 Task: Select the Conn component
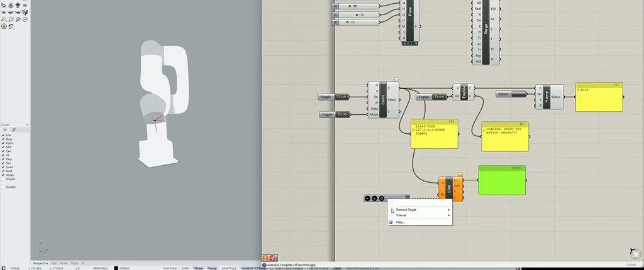tap(383, 100)
